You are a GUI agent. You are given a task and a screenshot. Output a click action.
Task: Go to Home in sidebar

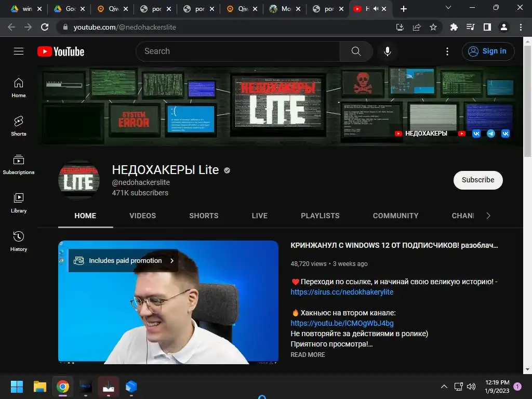coord(19,87)
